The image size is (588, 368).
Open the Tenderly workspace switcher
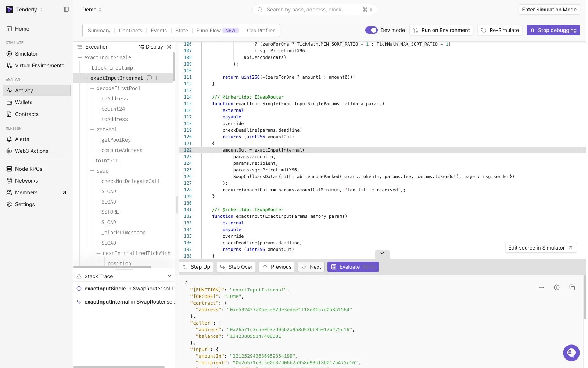pos(24,10)
